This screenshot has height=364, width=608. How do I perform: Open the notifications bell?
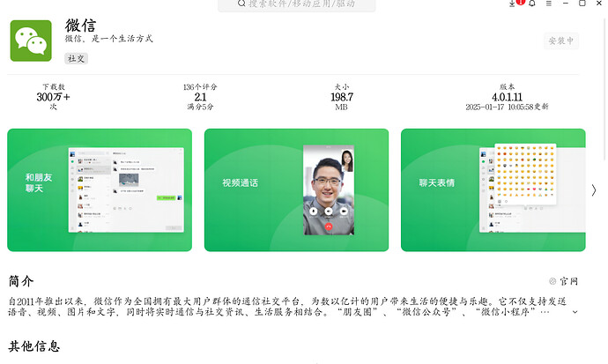point(532,4)
